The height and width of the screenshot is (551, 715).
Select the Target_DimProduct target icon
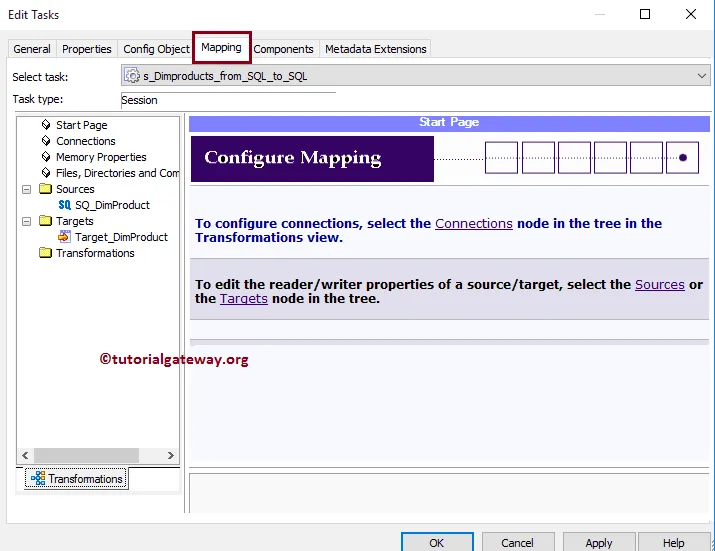(64, 237)
